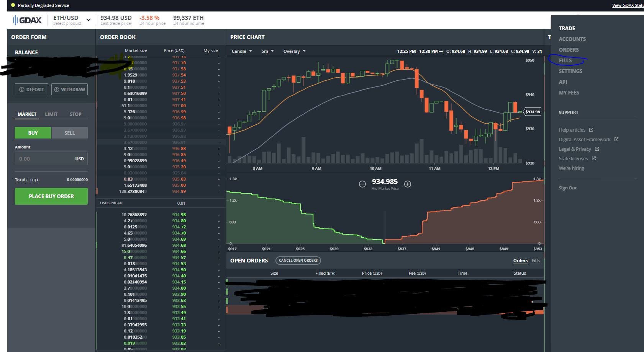The width and height of the screenshot is (644, 352).
Task: Open Settings in the side menu
Action: coord(570,71)
